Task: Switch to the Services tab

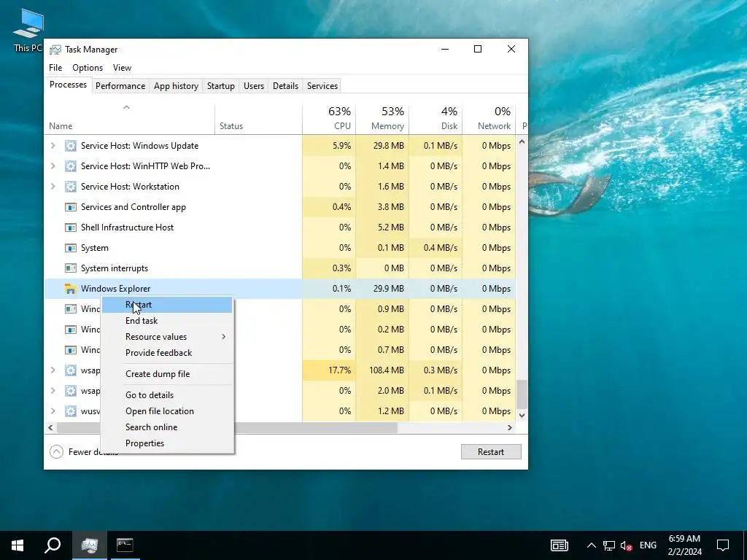Action: click(x=322, y=86)
